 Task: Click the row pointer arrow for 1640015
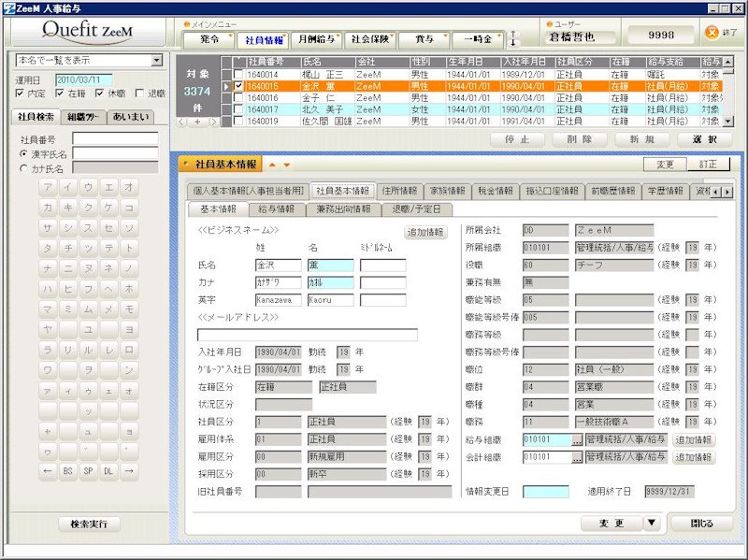click(x=226, y=86)
